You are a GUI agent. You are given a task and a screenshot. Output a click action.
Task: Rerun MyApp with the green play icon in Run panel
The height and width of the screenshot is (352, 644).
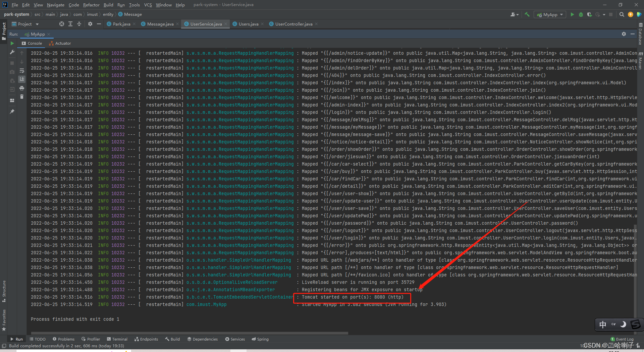tap(12, 43)
